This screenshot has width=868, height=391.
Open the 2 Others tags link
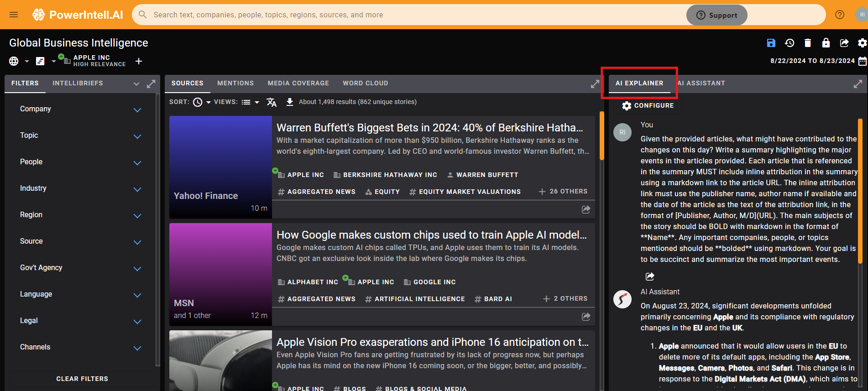(565, 298)
